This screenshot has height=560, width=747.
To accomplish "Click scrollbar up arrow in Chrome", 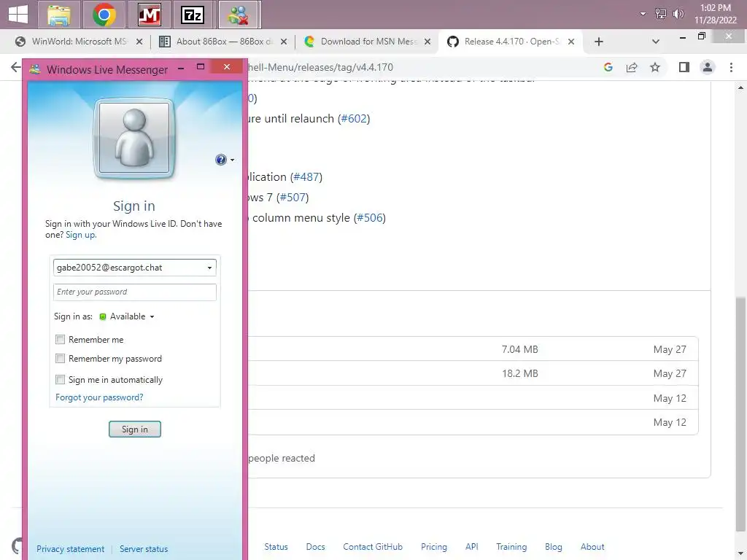I will point(740,88).
